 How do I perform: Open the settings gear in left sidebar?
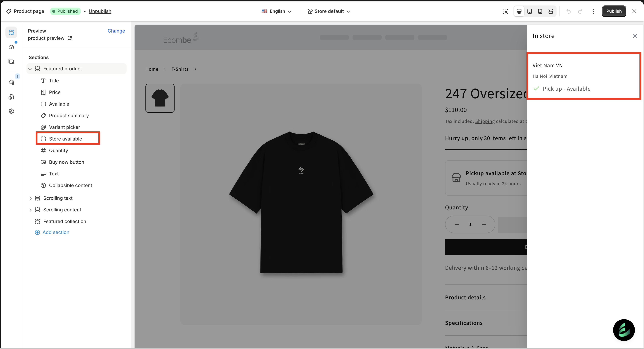coord(11,111)
